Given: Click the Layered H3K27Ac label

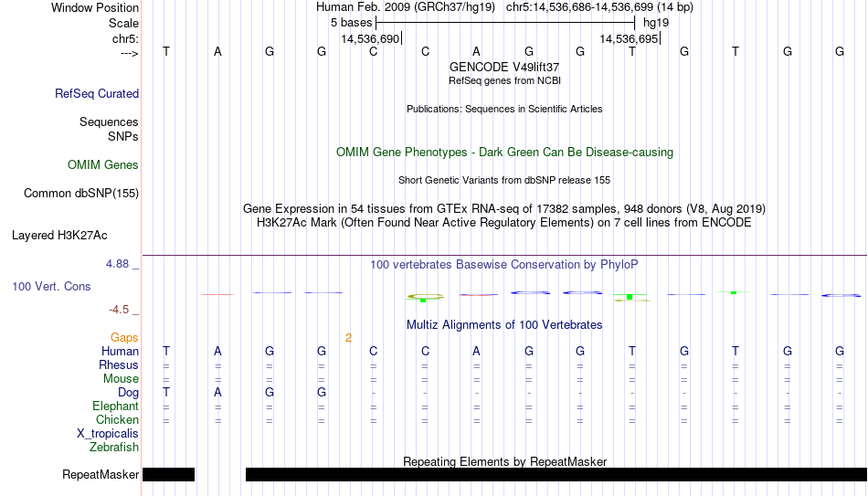Looking at the screenshot, I should point(59,236).
